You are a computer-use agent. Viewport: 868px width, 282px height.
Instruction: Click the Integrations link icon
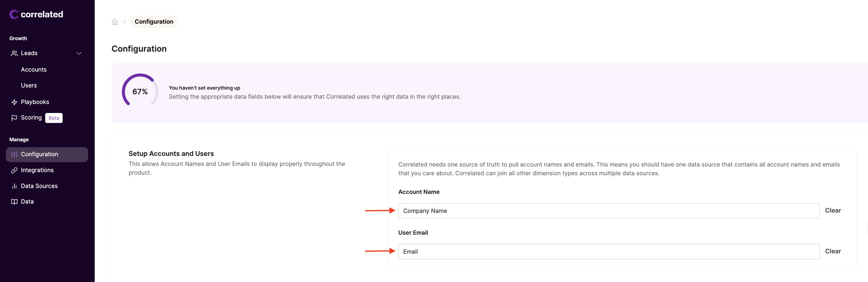click(14, 170)
